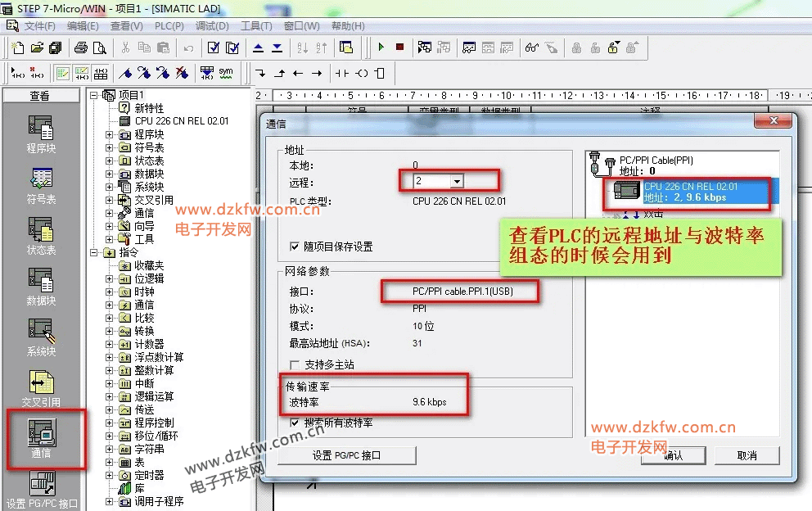The height and width of the screenshot is (511, 812).
Task: Open 交叉引用 icon in view bar
Action: point(40,383)
